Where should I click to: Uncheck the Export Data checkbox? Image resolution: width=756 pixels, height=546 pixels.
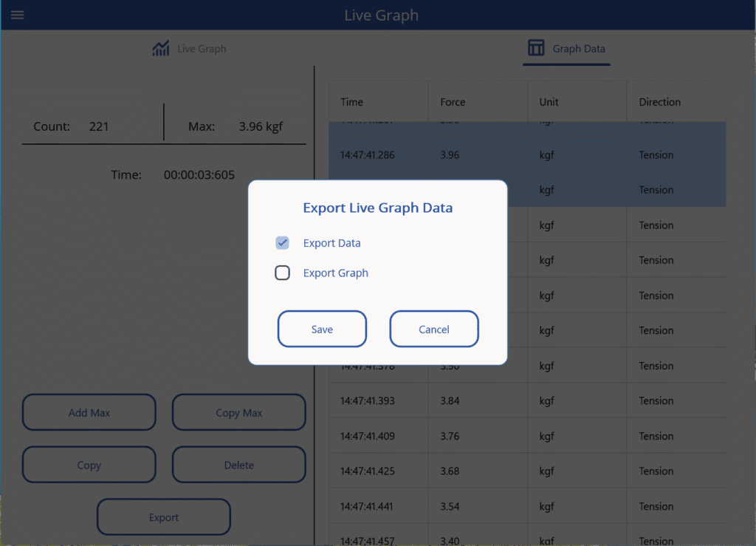click(282, 243)
